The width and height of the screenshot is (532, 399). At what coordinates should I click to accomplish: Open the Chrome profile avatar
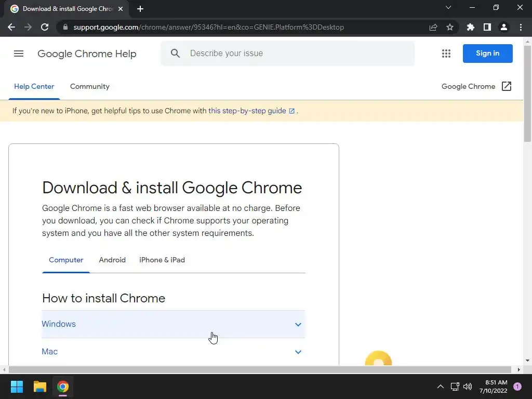click(504, 27)
